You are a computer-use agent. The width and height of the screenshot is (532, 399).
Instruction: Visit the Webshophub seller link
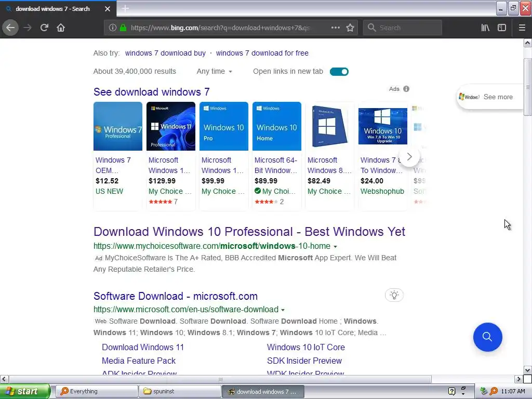[382, 191]
